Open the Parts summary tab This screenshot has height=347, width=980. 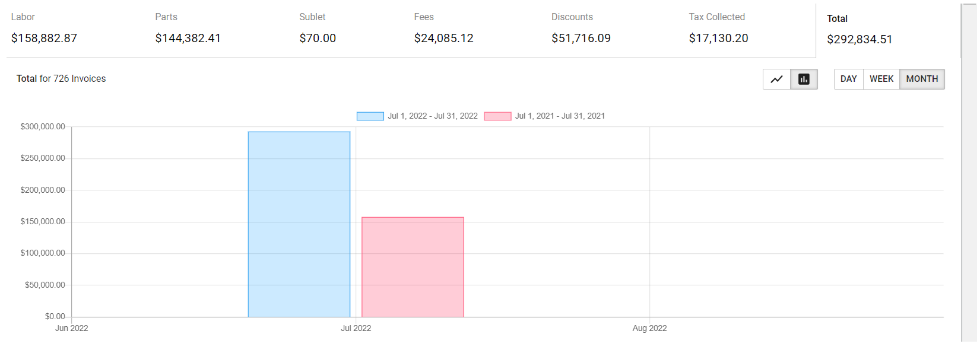188,28
